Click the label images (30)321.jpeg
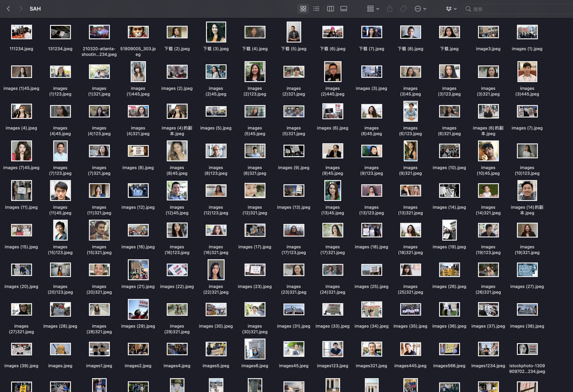Viewport: 573px width, 392px height. (255, 329)
